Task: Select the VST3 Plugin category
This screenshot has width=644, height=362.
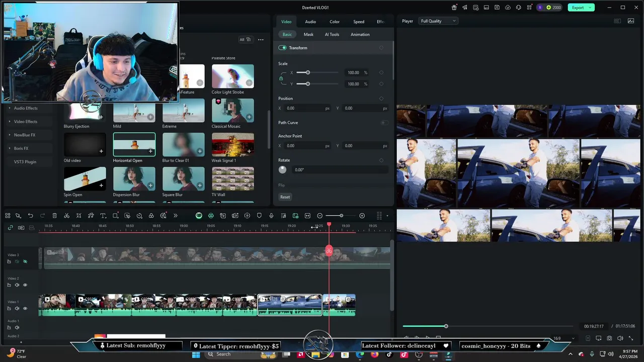Action: 25,162
